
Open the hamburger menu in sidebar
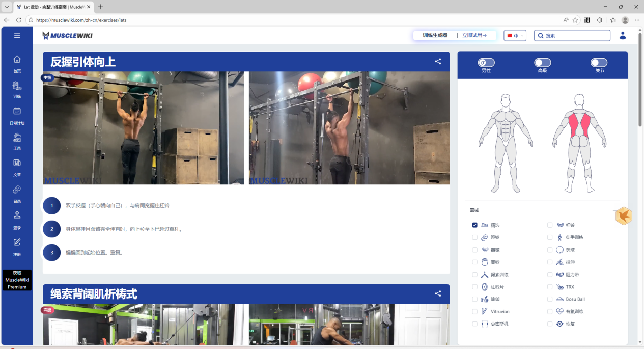click(x=17, y=36)
